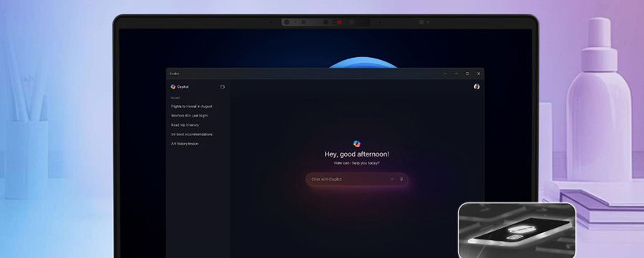Open the "Road trip itinerary" chat
Viewport: 644px width, 258px height.
185,125
